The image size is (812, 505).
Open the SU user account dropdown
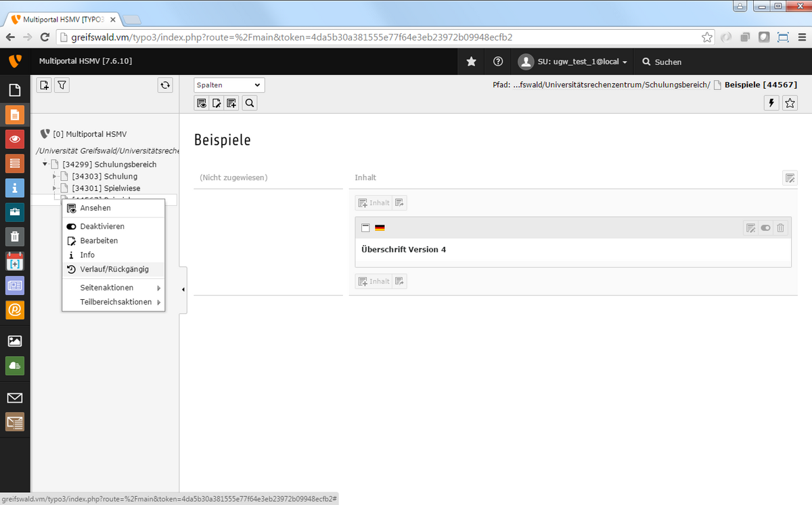[573, 62]
